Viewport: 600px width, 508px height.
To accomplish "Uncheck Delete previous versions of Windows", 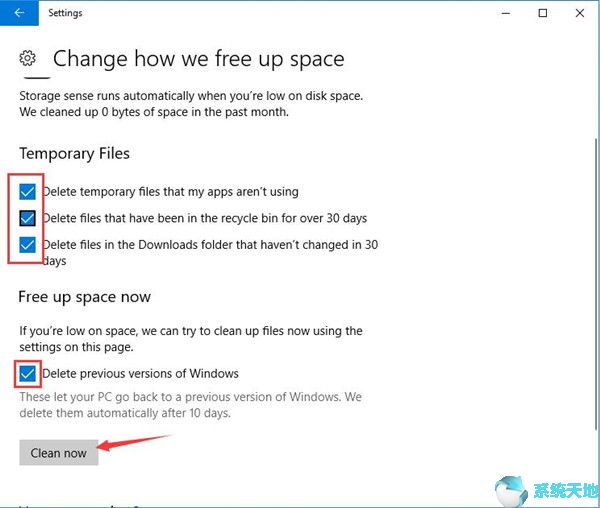I will pos(28,374).
